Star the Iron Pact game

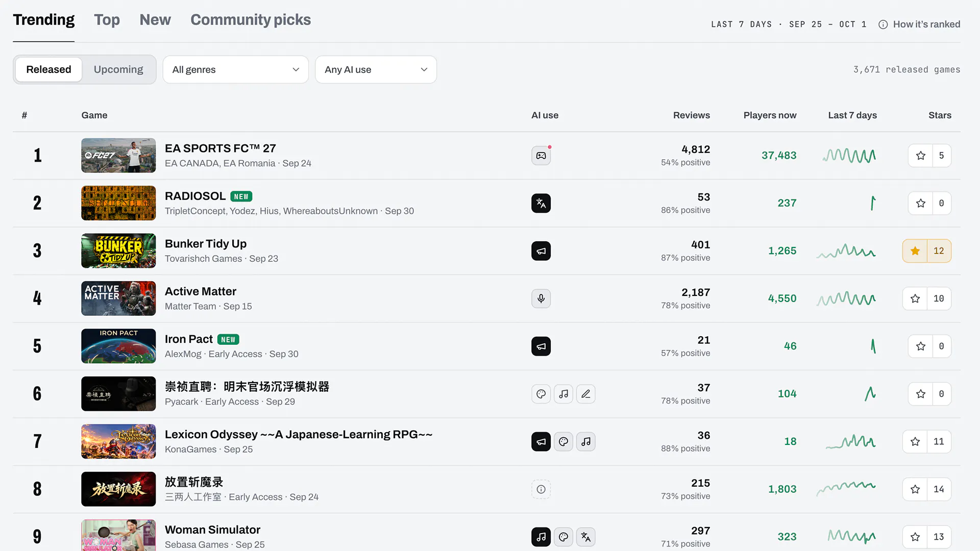pyautogui.click(x=920, y=346)
